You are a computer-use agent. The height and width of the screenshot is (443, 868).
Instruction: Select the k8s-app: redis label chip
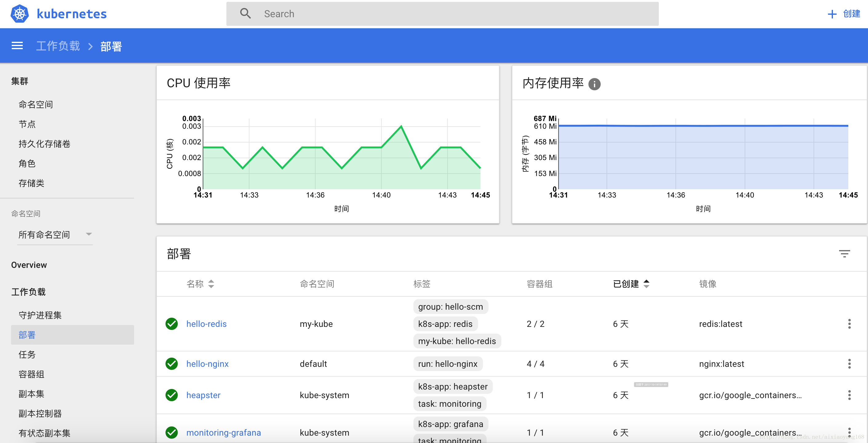click(x=445, y=324)
